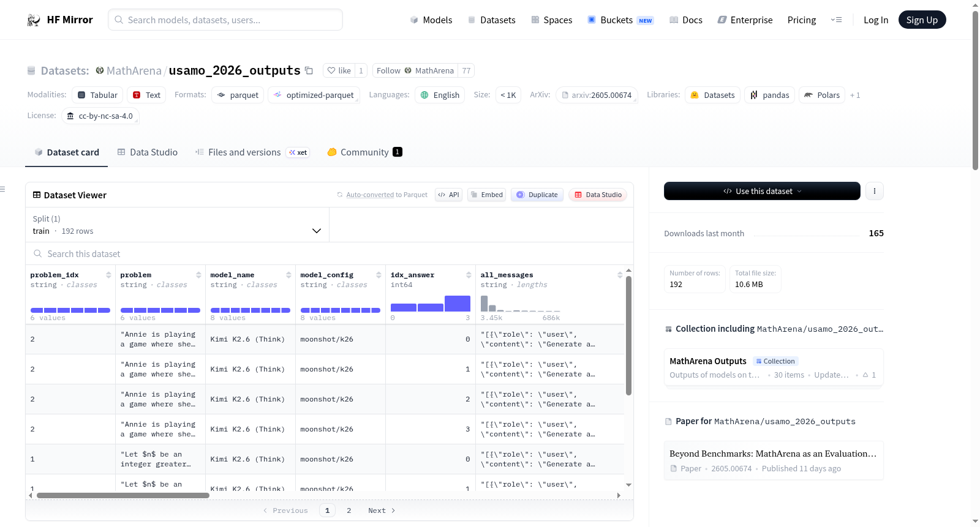This screenshot has height=527, width=980.
Task: Open the MathArena Outputs collection card
Action: tap(774, 367)
